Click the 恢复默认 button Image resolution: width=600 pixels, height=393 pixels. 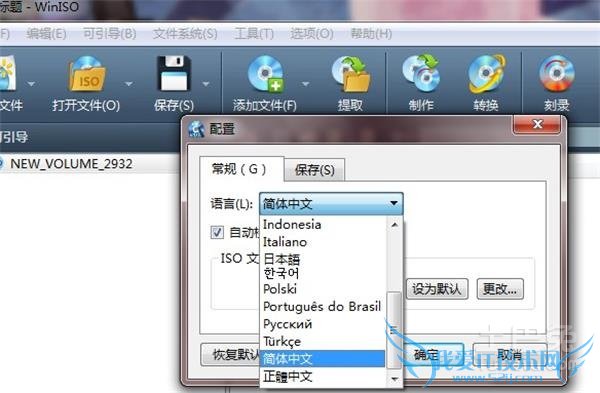tap(230, 354)
